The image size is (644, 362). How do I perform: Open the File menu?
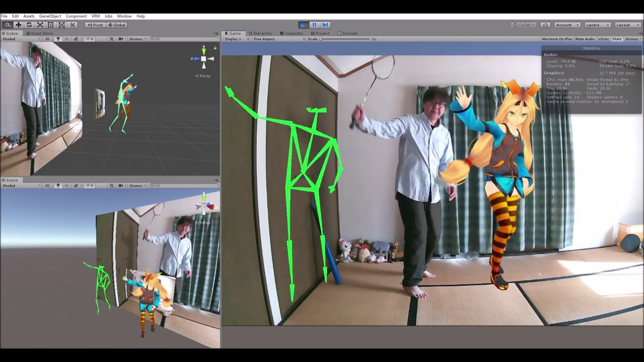(4, 16)
